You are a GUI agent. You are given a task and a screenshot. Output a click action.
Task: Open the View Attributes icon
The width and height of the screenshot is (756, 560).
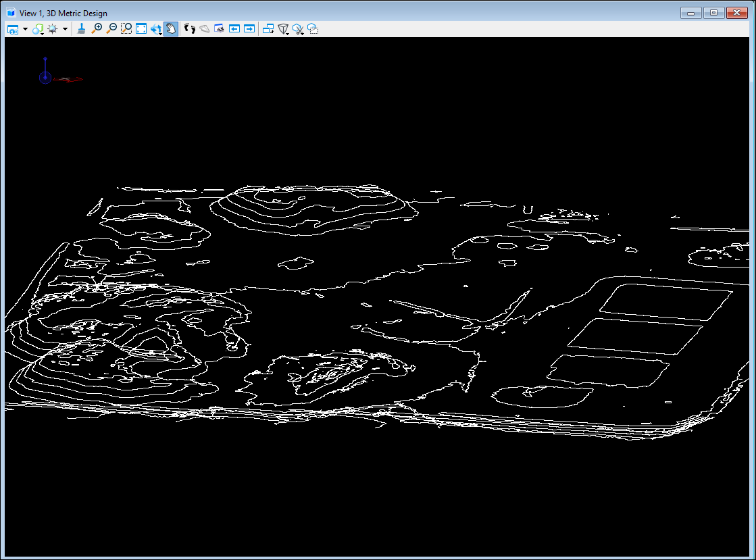[x=14, y=29]
